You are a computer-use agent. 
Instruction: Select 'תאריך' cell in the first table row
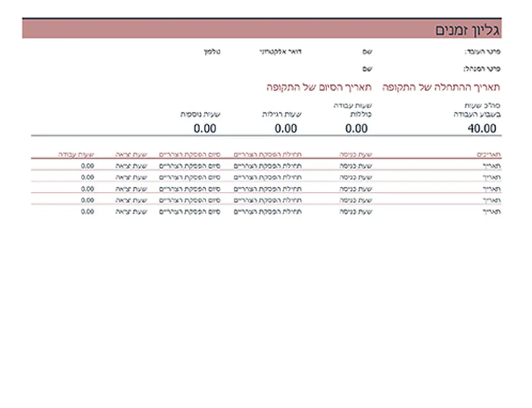pos(492,166)
